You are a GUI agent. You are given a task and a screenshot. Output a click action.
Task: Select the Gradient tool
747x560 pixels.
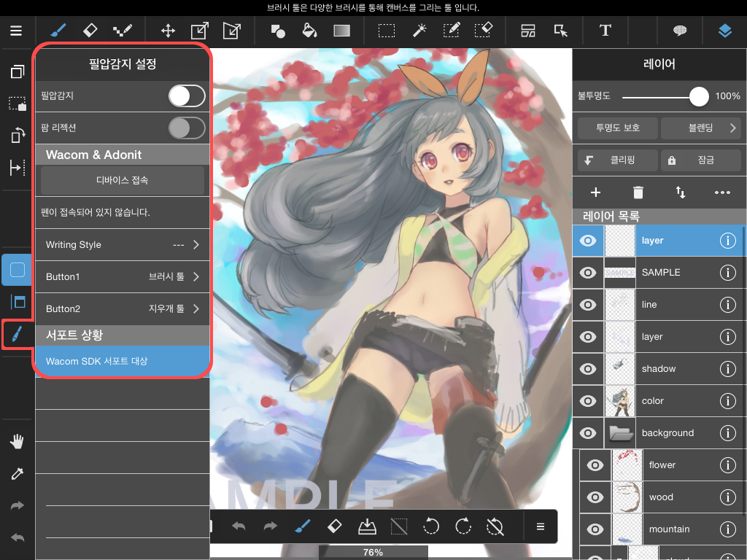point(341,31)
